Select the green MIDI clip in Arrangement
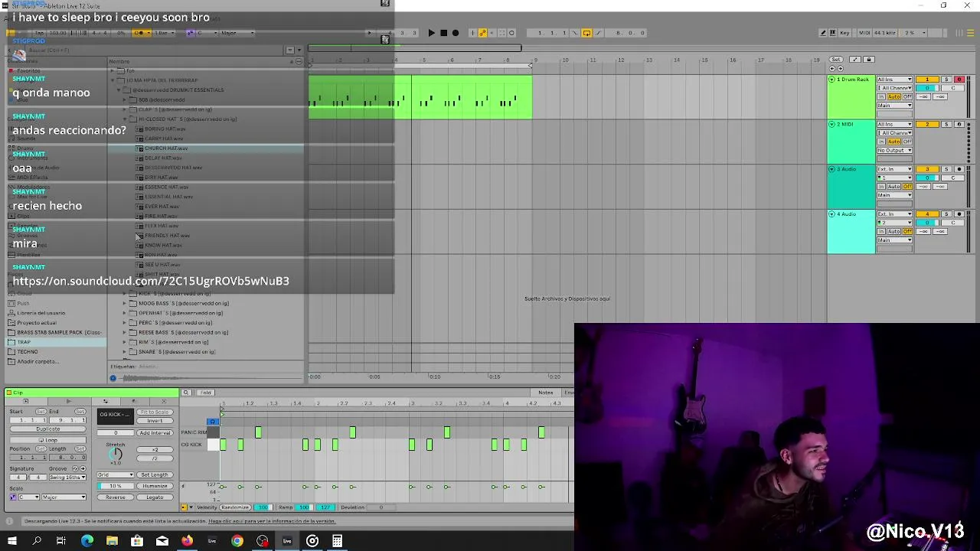The image size is (980, 551). (420, 96)
